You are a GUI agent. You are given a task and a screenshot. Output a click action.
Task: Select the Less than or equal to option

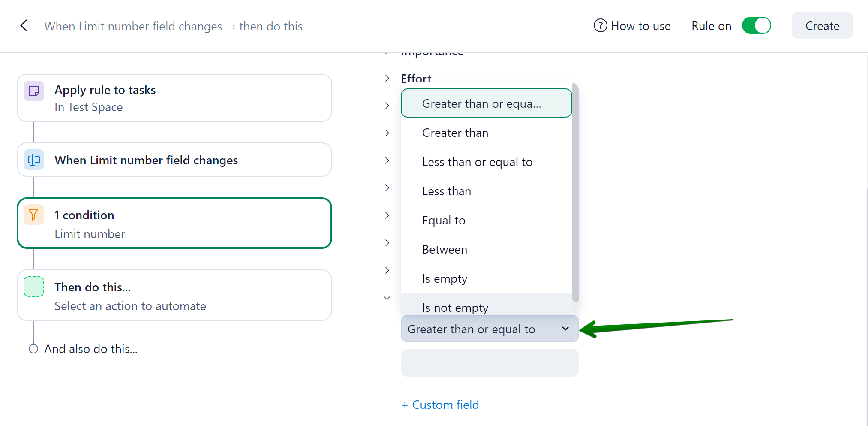477,162
